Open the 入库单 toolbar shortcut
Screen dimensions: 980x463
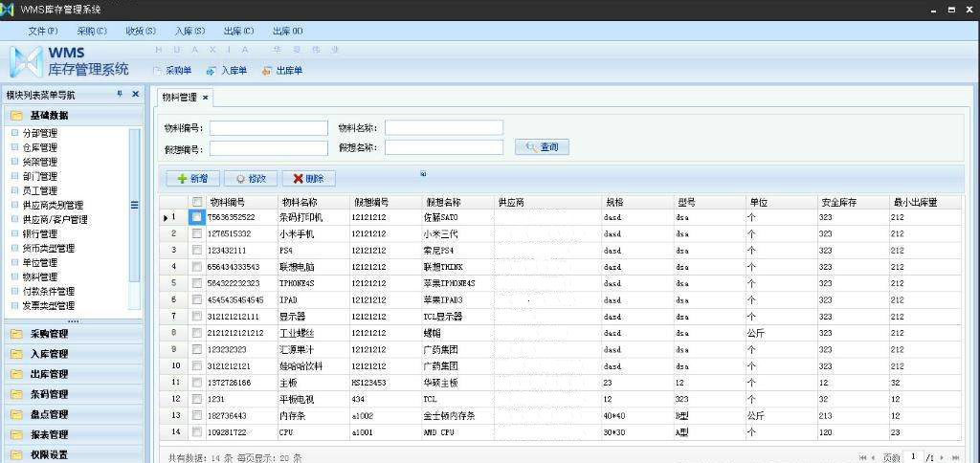click(227, 71)
